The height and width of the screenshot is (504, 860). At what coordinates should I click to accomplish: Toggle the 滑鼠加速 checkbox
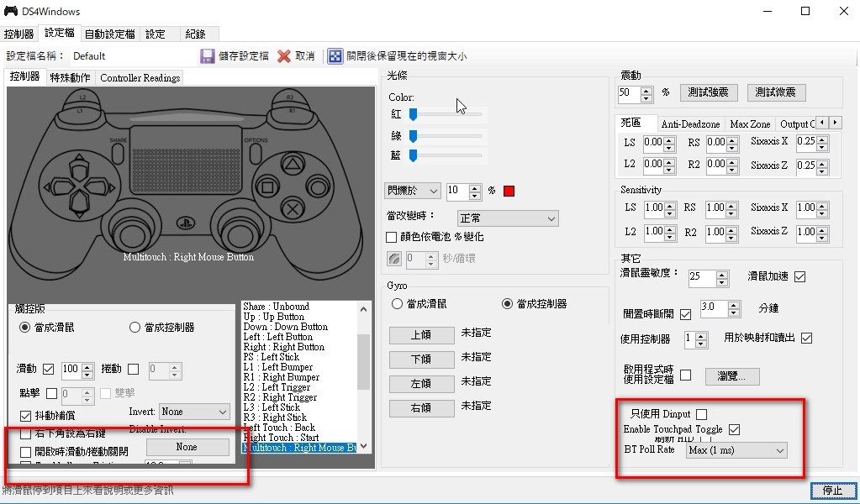(799, 276)
